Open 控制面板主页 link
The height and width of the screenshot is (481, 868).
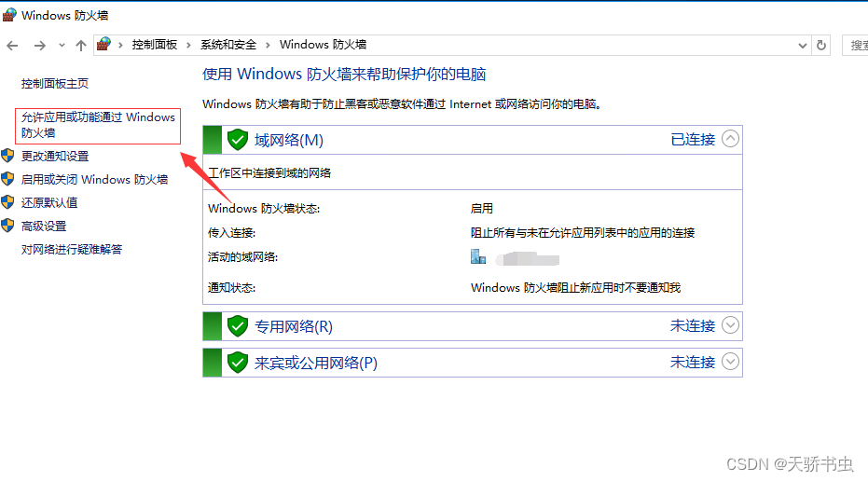pos(55,84)
